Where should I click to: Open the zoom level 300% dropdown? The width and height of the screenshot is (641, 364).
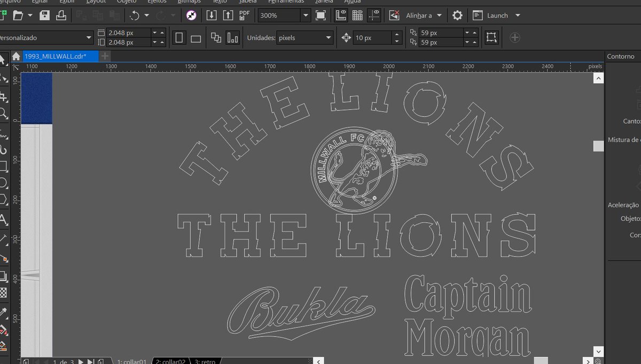tap(306, 15)
